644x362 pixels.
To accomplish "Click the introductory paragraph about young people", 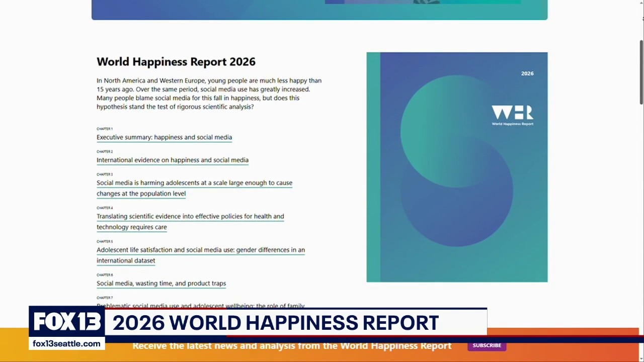I will [x=209, y=94].
